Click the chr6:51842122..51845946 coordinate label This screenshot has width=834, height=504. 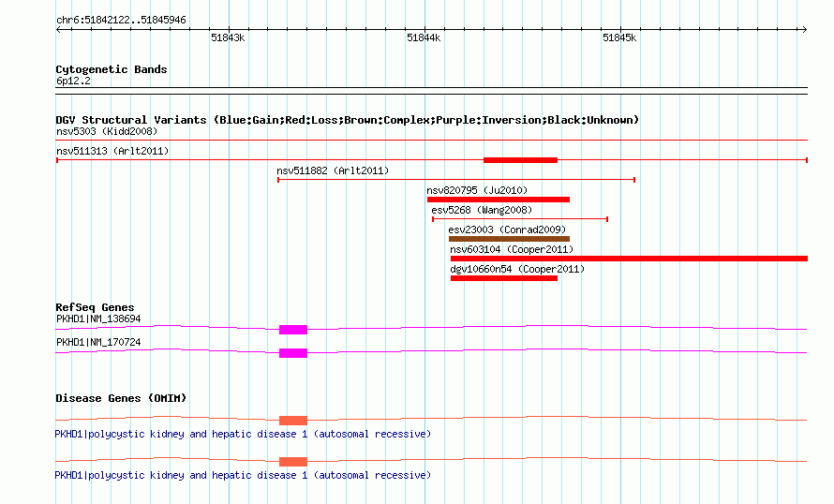[121, 20]
